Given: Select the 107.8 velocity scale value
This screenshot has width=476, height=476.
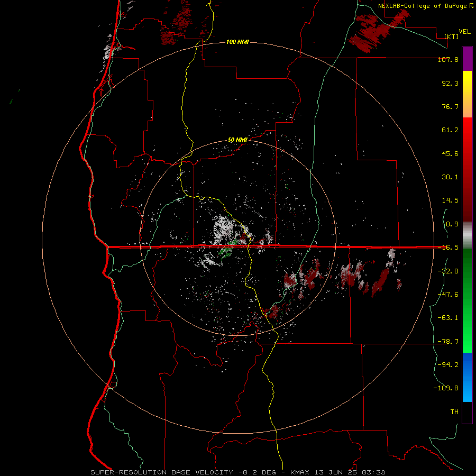Looking at the screenshot, I should click(x=448, y=59).
